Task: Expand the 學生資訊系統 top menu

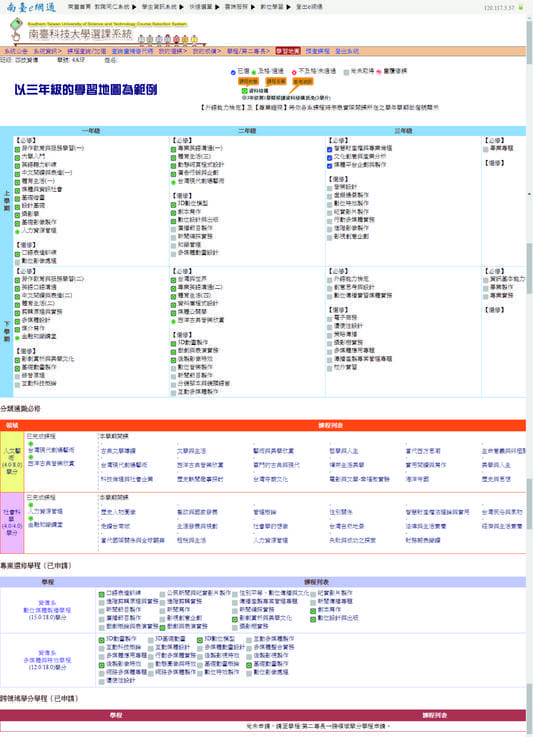Action: pyautogui.click(x=163, y=7)
